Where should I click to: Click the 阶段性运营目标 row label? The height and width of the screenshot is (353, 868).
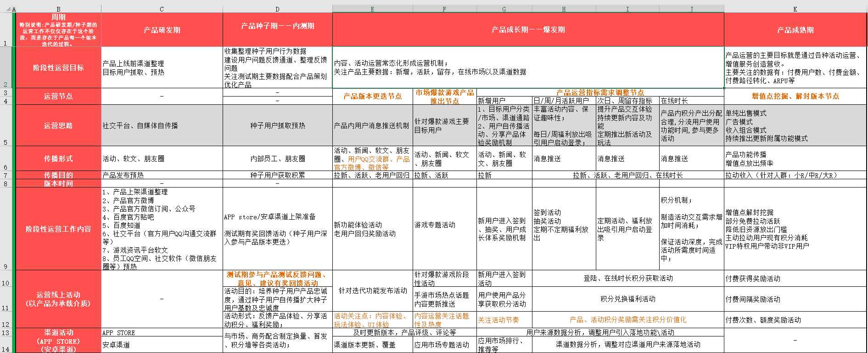(58, 68)
